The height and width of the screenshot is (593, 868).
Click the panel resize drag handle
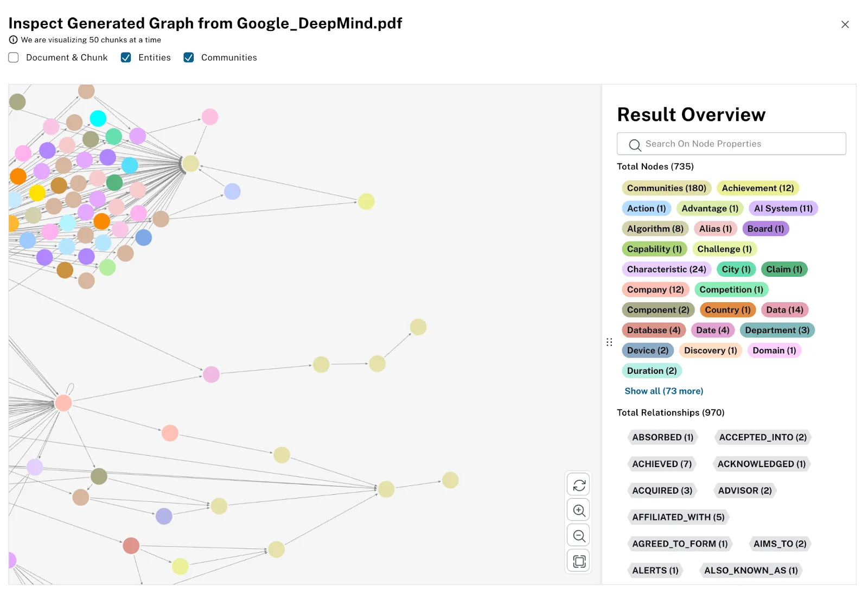(609, 342)
